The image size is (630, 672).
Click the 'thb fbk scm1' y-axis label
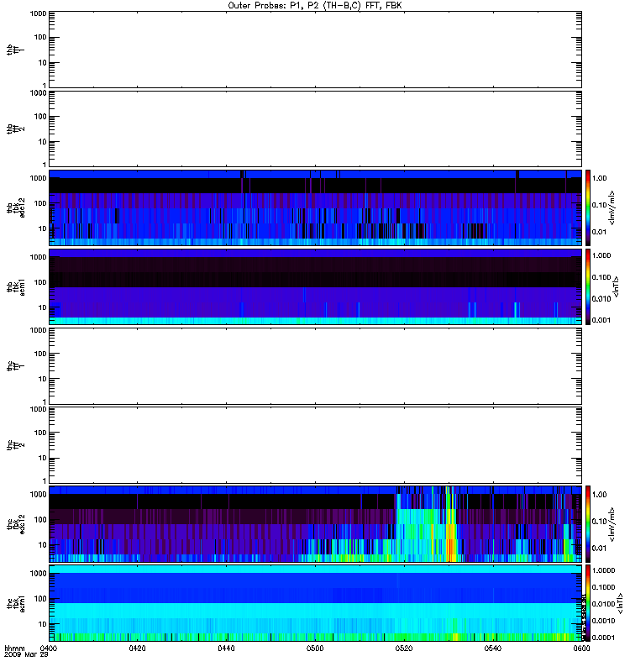point(16,286)
